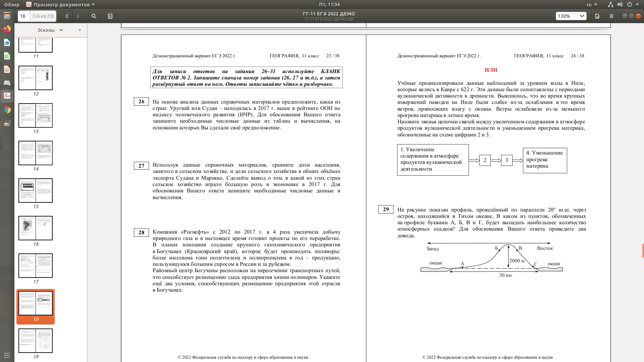Open the search tool
Image resolution: width=644 pixels, height=362 pixels.
94,16
